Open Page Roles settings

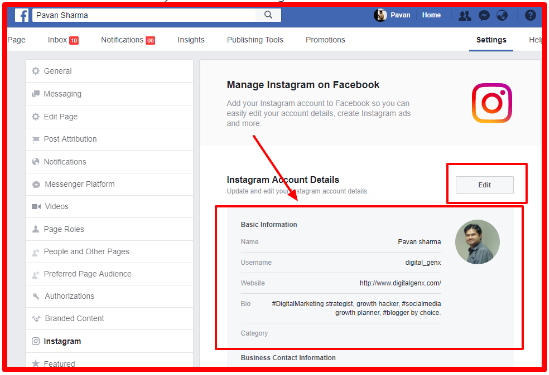pyautogui.click(x=110, y=229)
